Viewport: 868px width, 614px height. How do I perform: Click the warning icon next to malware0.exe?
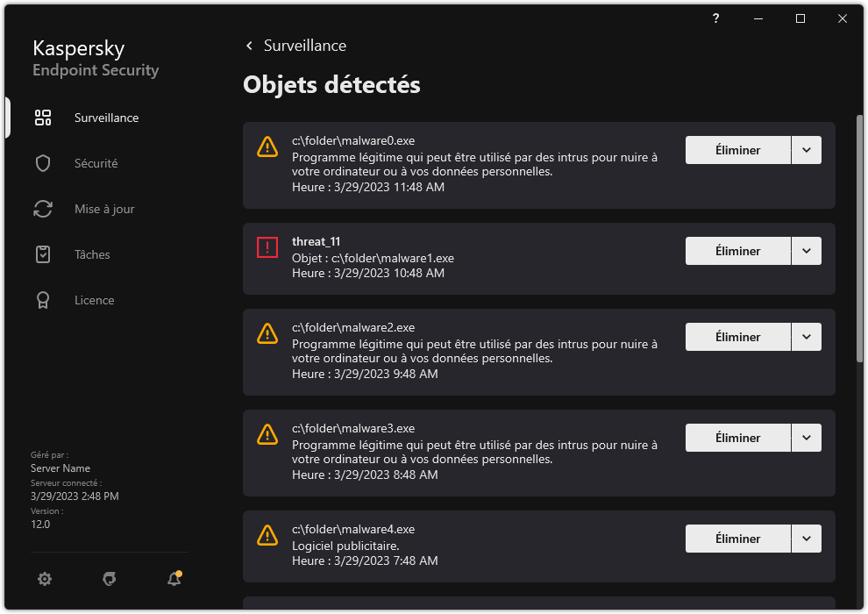pos(267,146)
